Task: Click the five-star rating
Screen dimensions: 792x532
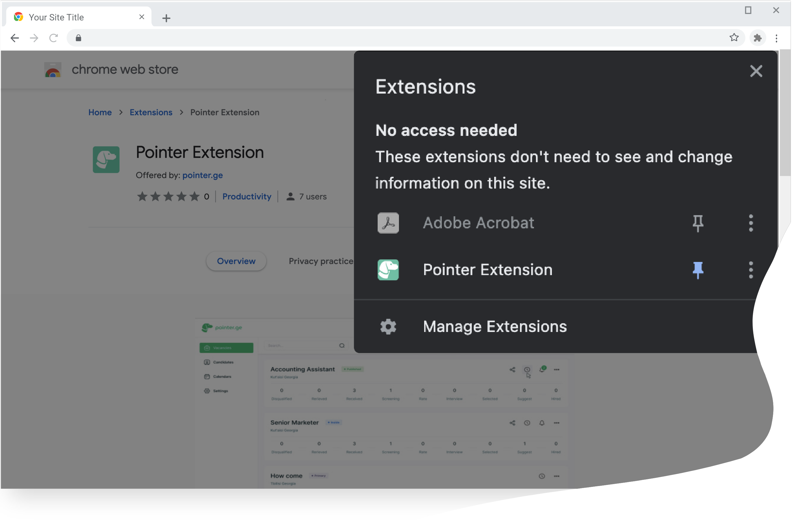Action: [168, 197]
